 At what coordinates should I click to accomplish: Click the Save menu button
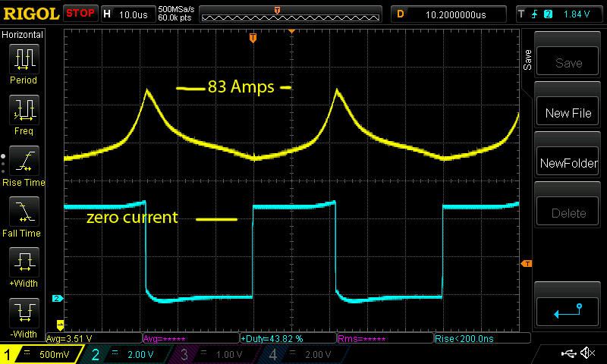click(x=568, y=63)
